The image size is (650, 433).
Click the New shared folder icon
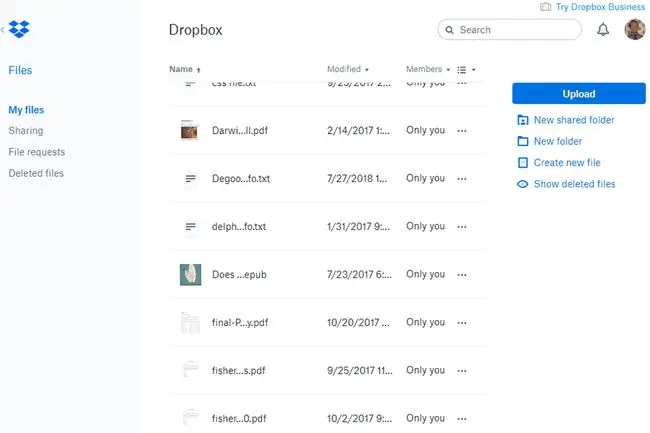tap(523, 120)
